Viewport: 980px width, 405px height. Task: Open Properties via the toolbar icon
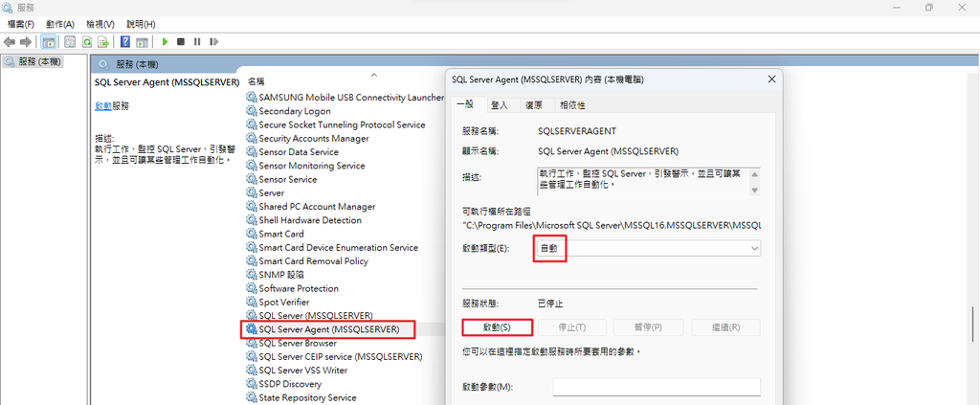coord(70,42)
